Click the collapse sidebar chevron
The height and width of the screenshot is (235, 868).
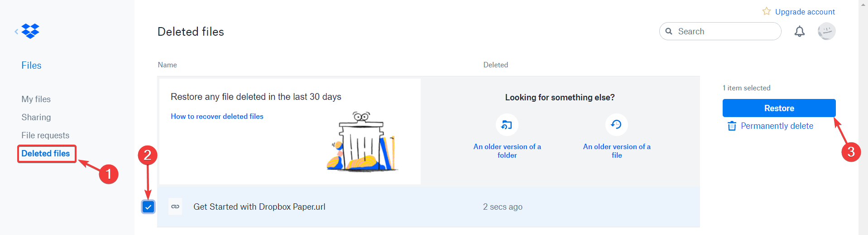tap(16, 31)
